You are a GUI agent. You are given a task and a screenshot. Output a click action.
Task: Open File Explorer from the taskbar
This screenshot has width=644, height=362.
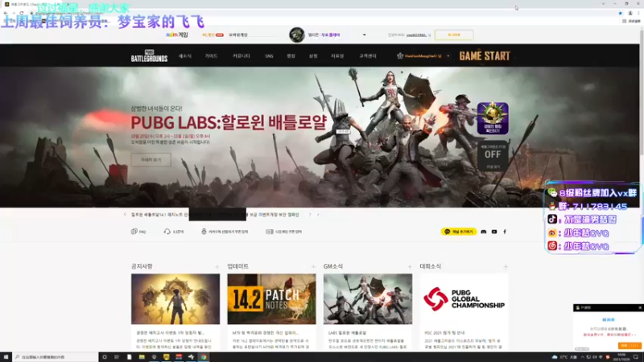[142, 357]
